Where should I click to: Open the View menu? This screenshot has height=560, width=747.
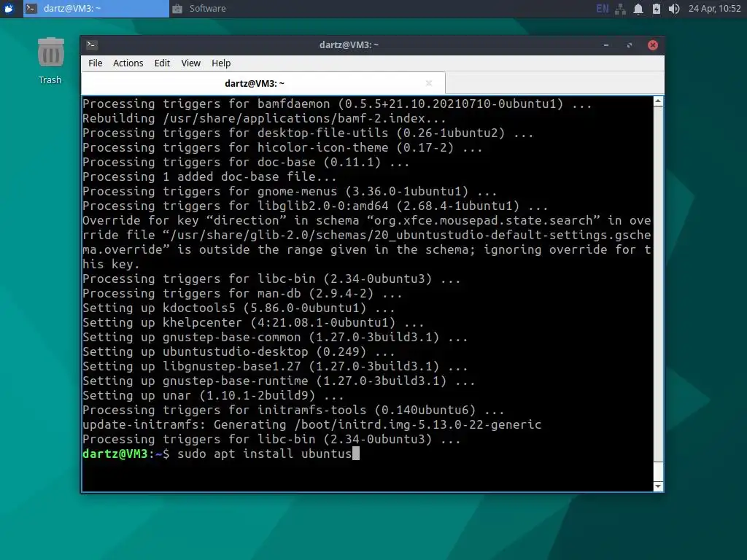pyautogui.click(x=190, y=63)
